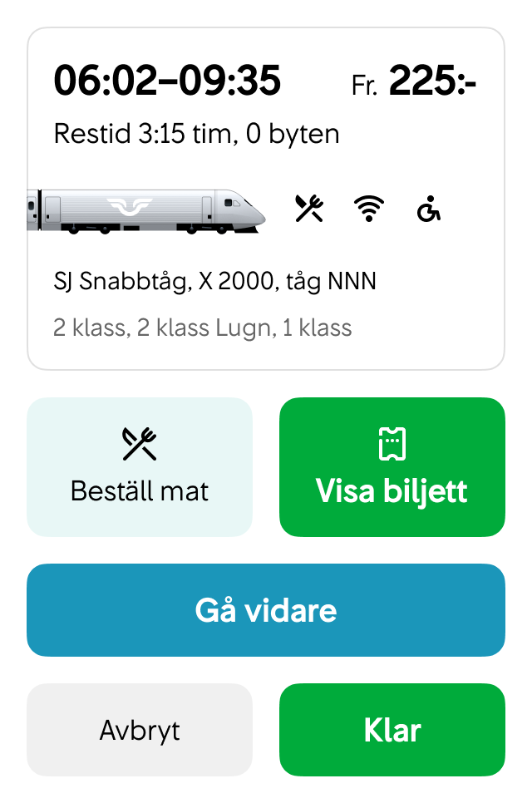This screenshot has width=532, height=803.
Task: Select the Wi-Fi availability icon
Action: tap(368, 209)
